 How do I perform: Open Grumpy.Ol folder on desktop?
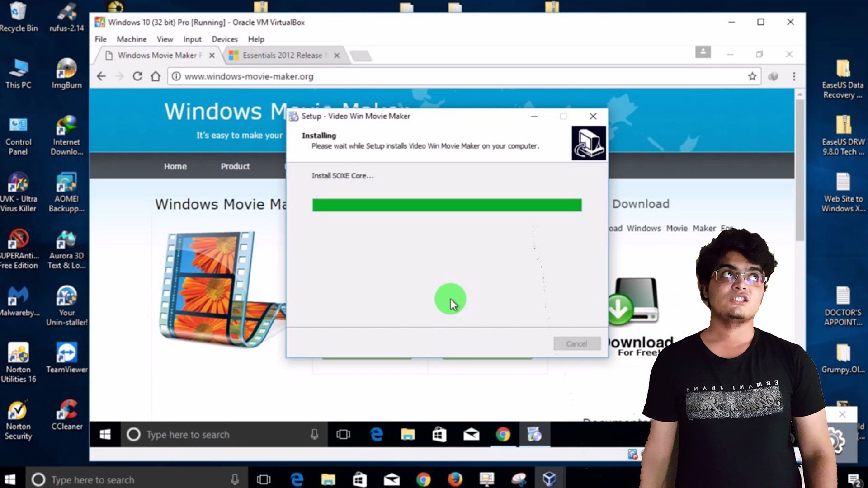click(x=843, y=358)
